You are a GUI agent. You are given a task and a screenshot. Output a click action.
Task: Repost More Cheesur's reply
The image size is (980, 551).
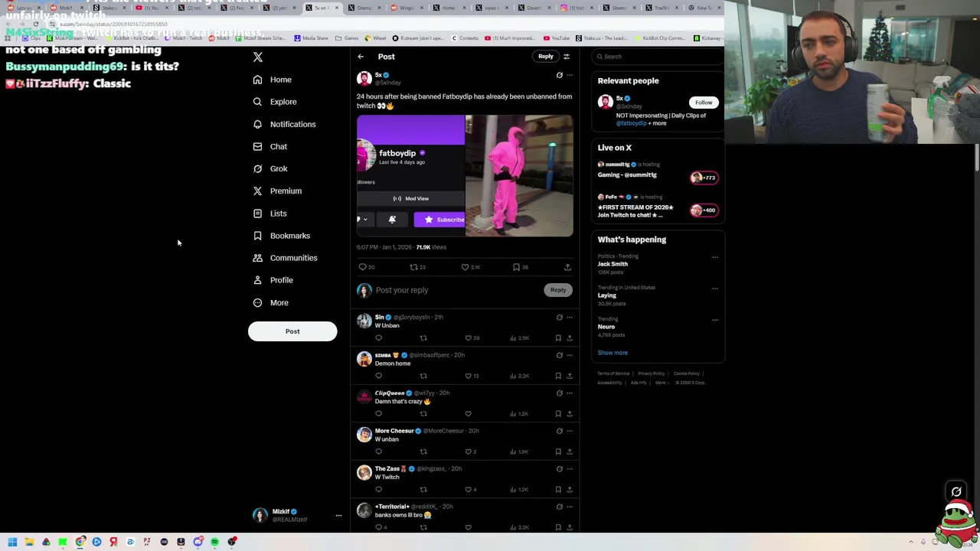tap(423, 452)
